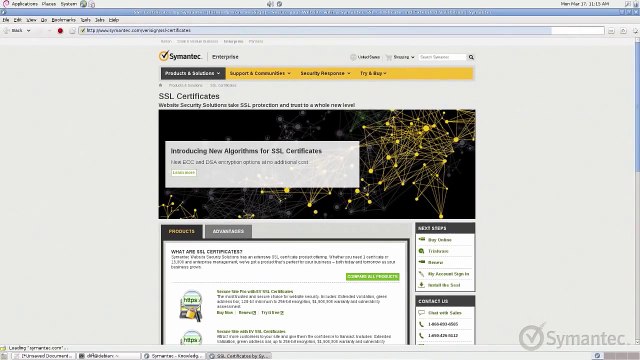Screen dimensions: 640x360
Task: Open the Support & Communities dropdown menu
Action: pos(260,73)
